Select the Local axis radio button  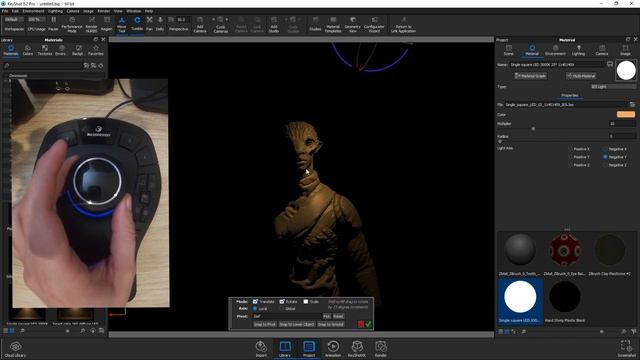click(255, 309)
